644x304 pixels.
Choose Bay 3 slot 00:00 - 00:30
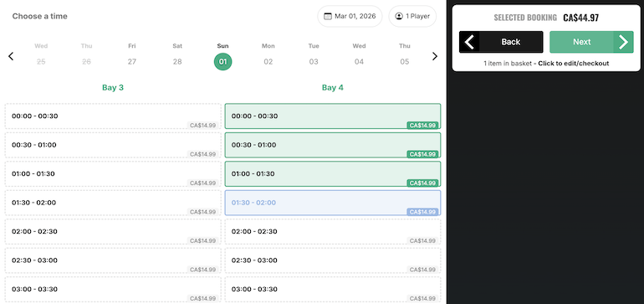pos(113,116)
